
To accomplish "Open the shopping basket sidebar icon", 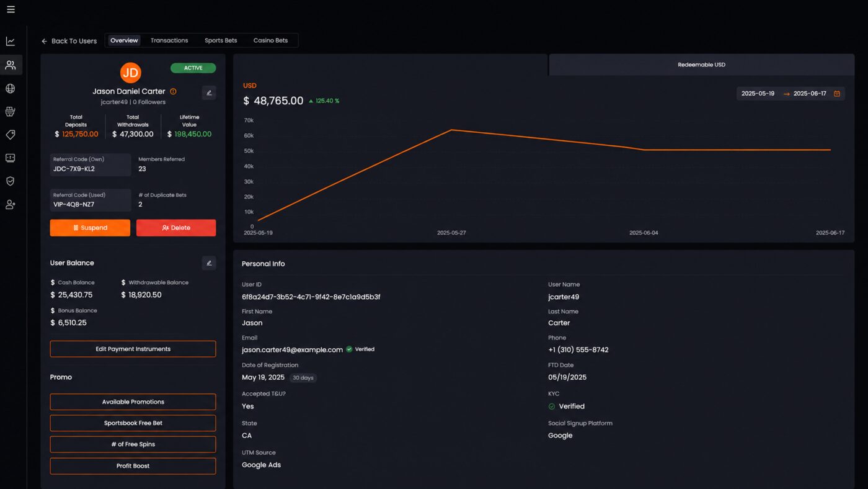I will (11, 112).
